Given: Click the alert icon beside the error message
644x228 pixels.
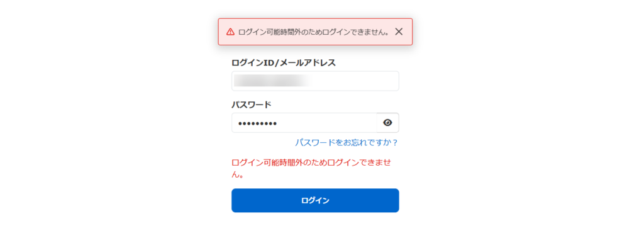Looking at the screenshot, I should (230, 31).
